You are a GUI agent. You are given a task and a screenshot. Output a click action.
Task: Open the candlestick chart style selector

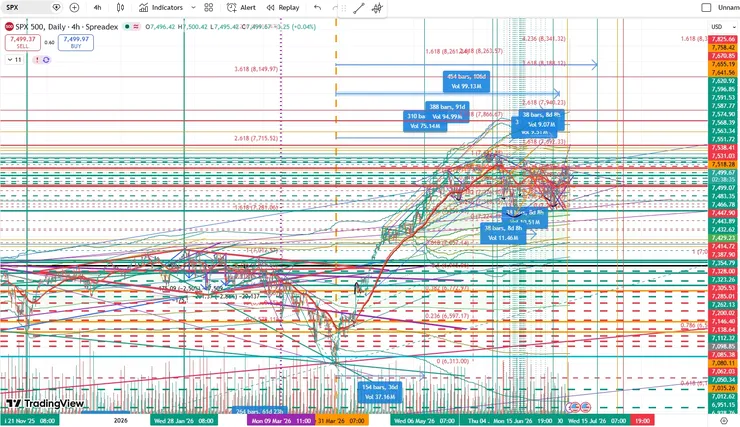(x=120, y=7)
